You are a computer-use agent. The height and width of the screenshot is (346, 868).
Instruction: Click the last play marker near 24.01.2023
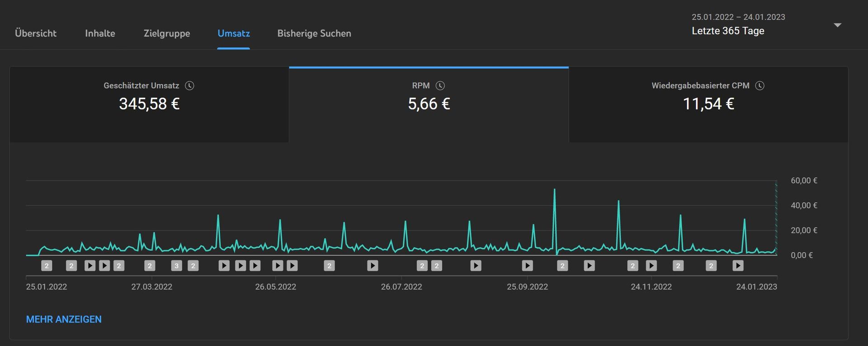tap(738, 266)
